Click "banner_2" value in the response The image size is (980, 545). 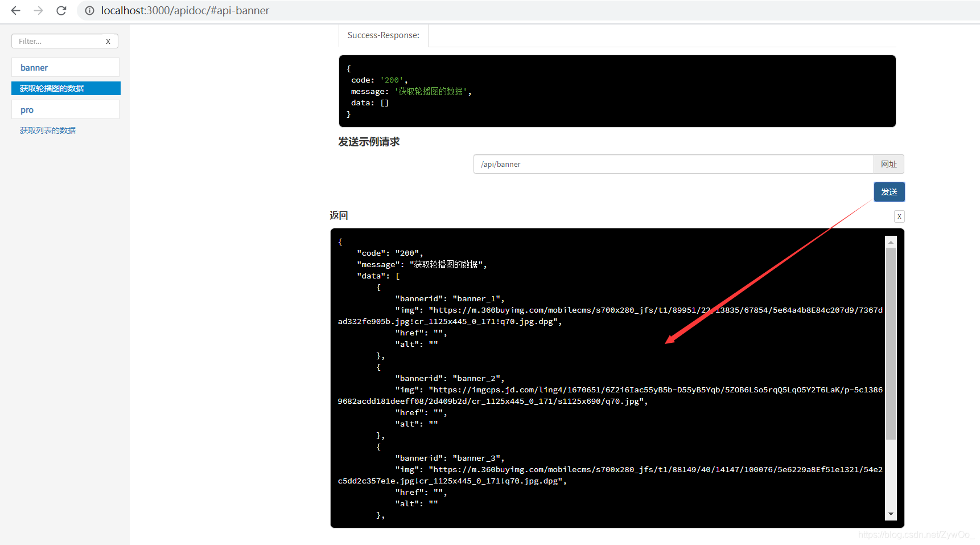476,378
